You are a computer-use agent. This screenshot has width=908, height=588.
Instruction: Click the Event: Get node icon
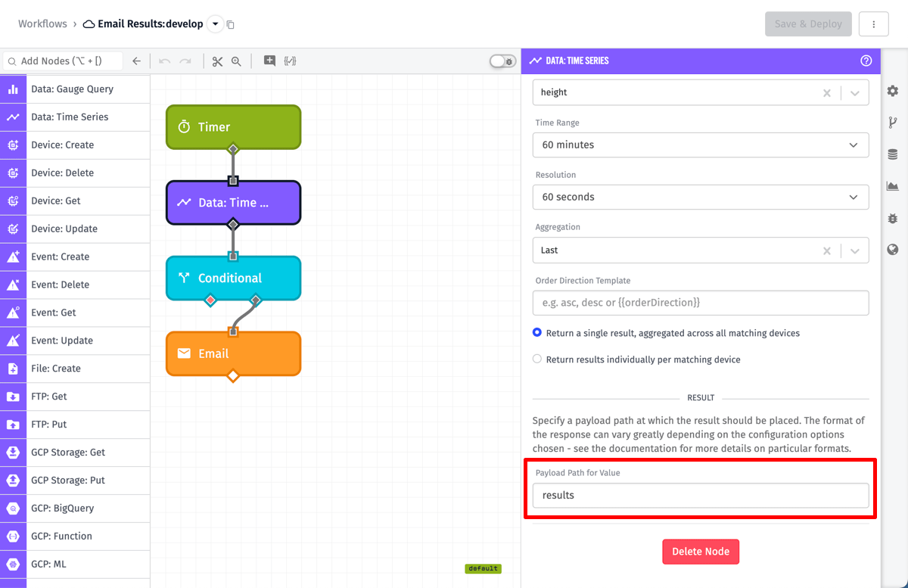pyautogui.click(x=13, y=313)
